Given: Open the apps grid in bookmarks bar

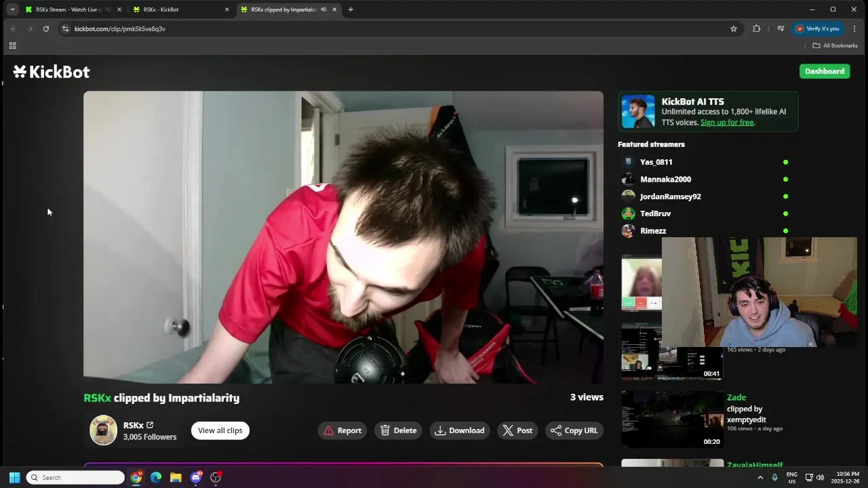Looking at the screenshot, I should pyautogui.click(x=12, y=45).
